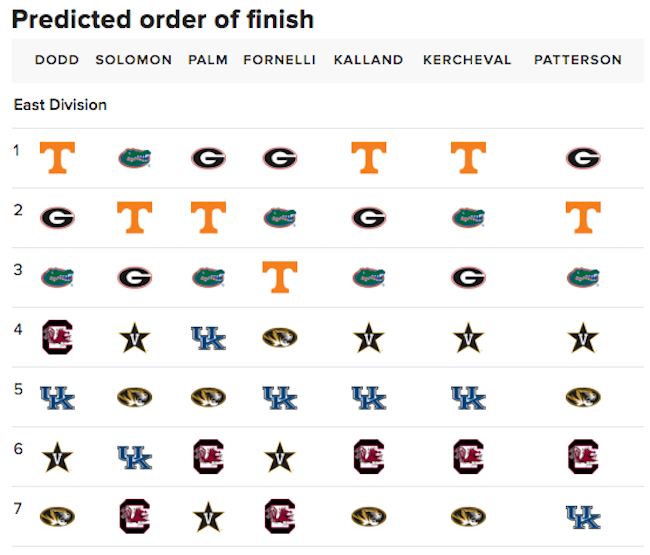This screenshot has height=555, width=650.
Task: Select Palm's fourth-place Kentucky logo
Action: [x=209, y=338]
